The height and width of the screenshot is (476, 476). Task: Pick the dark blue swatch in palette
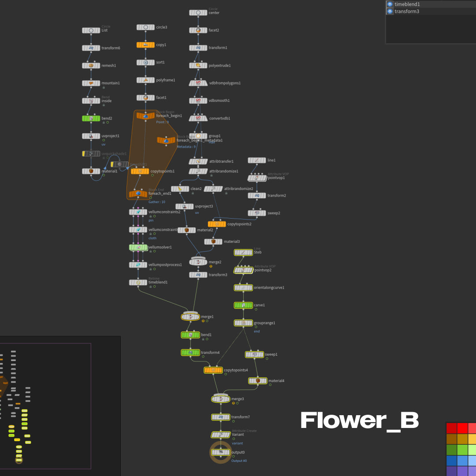click(451, 461)
